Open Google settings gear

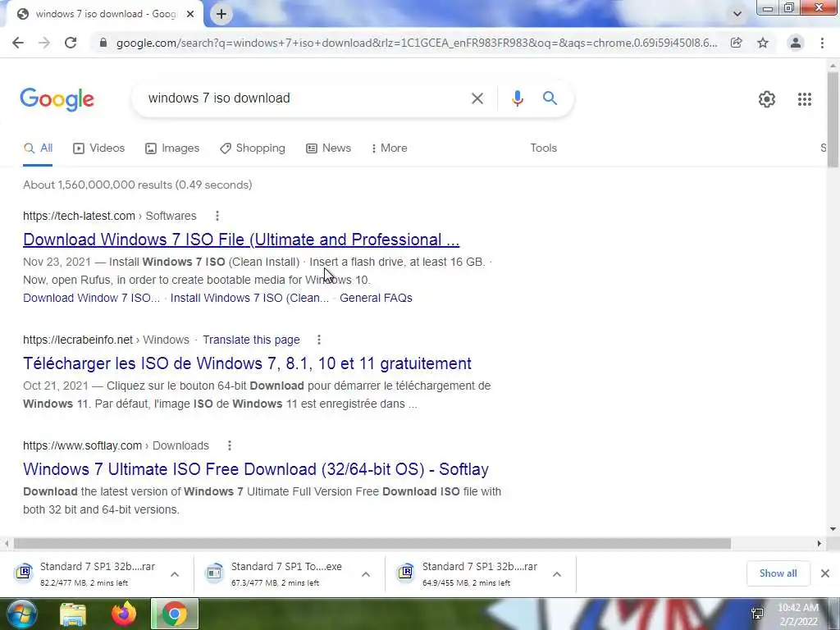coord(767,99)
